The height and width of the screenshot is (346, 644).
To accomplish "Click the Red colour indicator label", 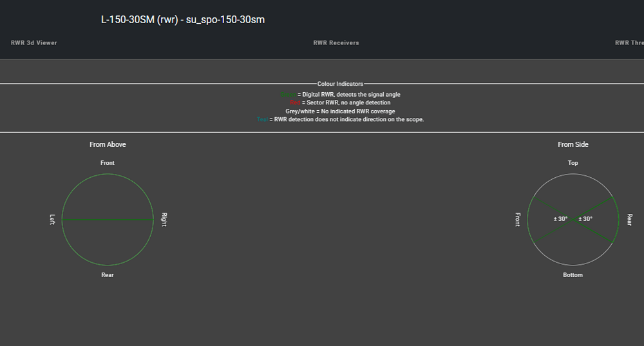I will pos(295,103).
